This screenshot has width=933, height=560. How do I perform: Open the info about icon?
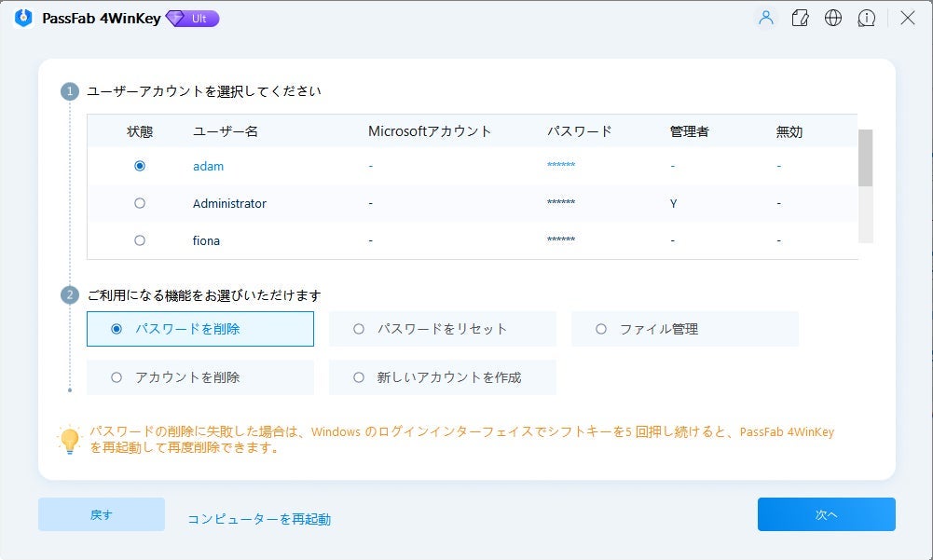[x=867, y=19]
